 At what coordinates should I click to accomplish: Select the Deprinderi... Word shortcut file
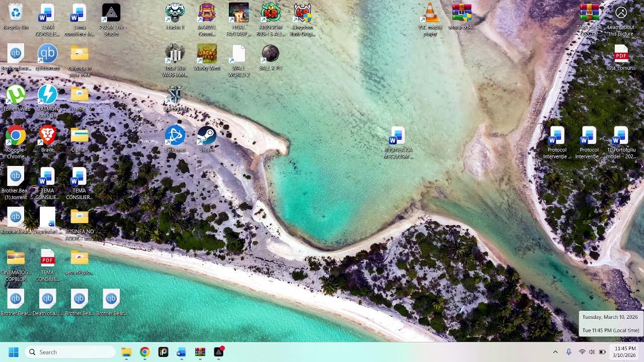[x=48, y=221]
